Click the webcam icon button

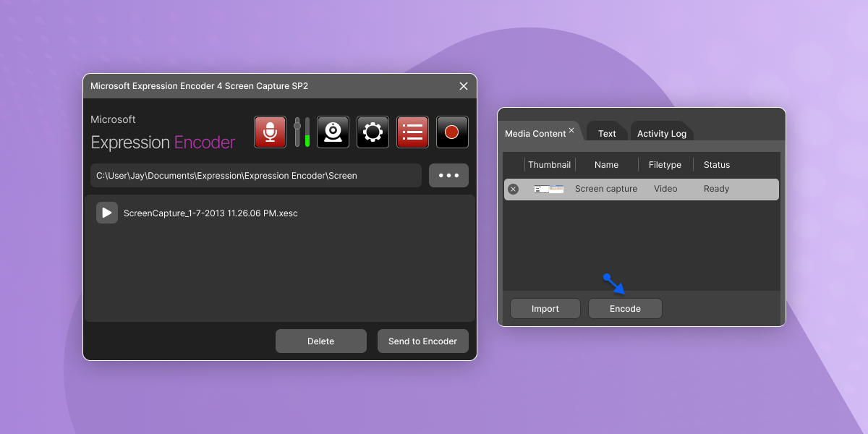tap(333, 132)
